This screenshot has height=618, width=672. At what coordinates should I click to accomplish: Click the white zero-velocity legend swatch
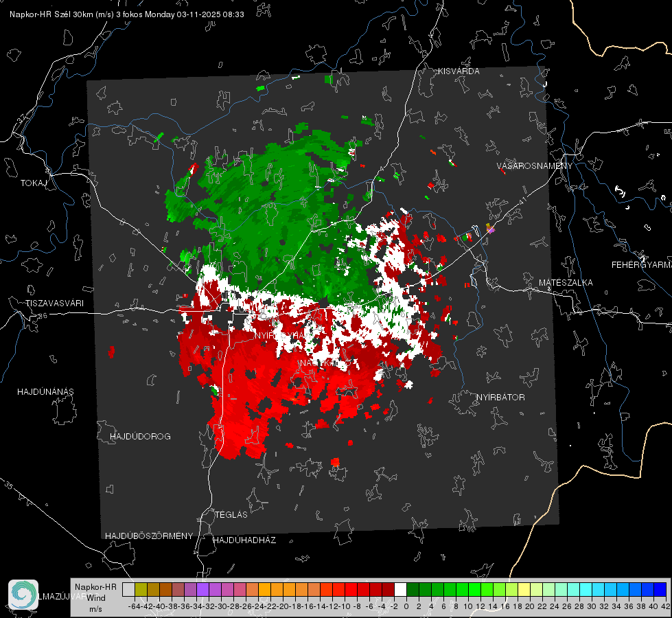point(400,589)
